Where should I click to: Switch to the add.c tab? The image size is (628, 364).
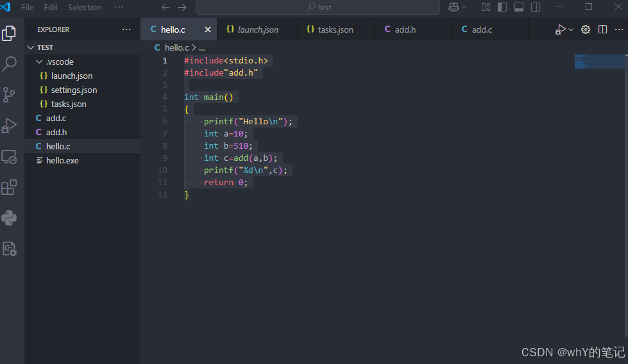(x=489, y=29)
